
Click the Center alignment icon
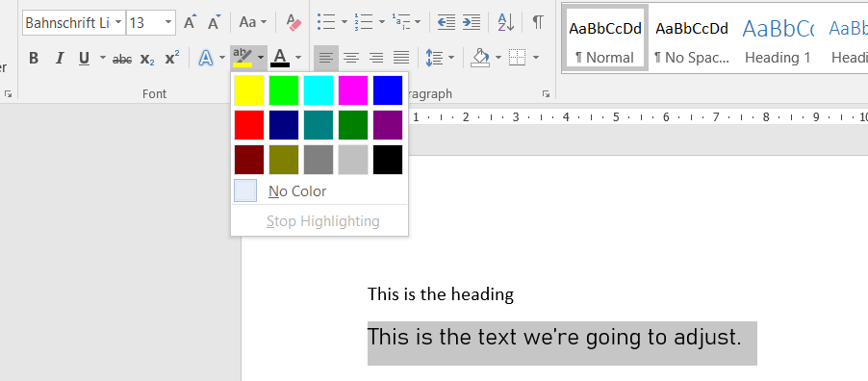click(x=351, y=57)
